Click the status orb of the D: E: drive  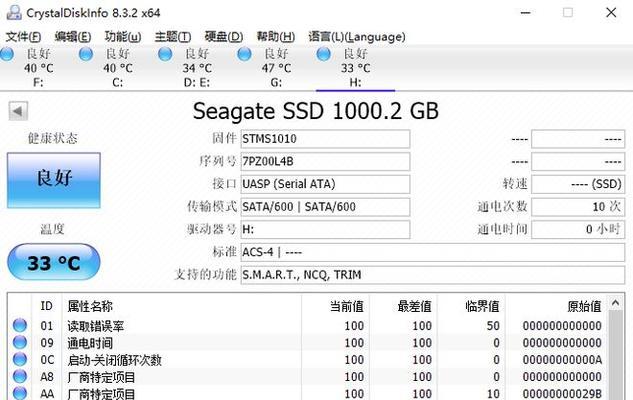tap(165, 54)
